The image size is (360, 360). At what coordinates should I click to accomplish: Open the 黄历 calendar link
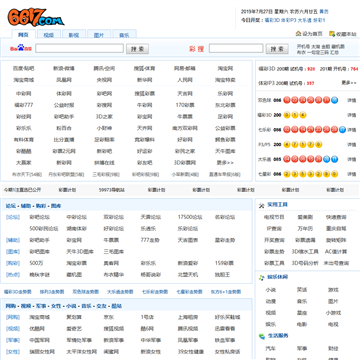click(324, 12)
